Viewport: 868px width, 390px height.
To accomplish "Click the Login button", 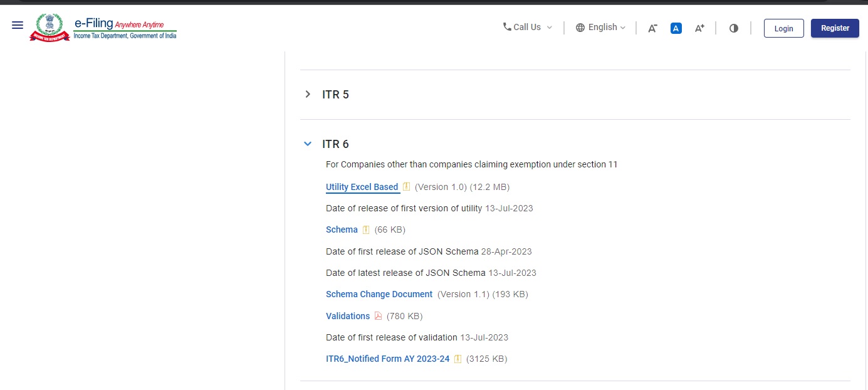I will coord(783,28).
